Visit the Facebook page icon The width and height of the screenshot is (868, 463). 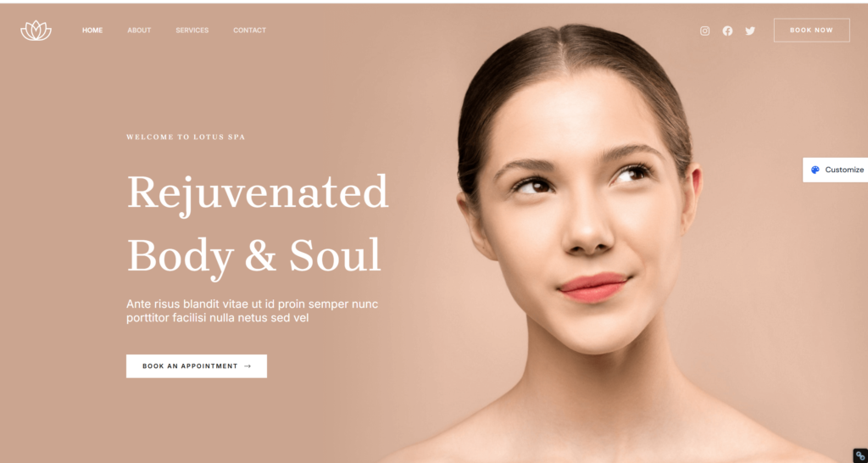727,31
